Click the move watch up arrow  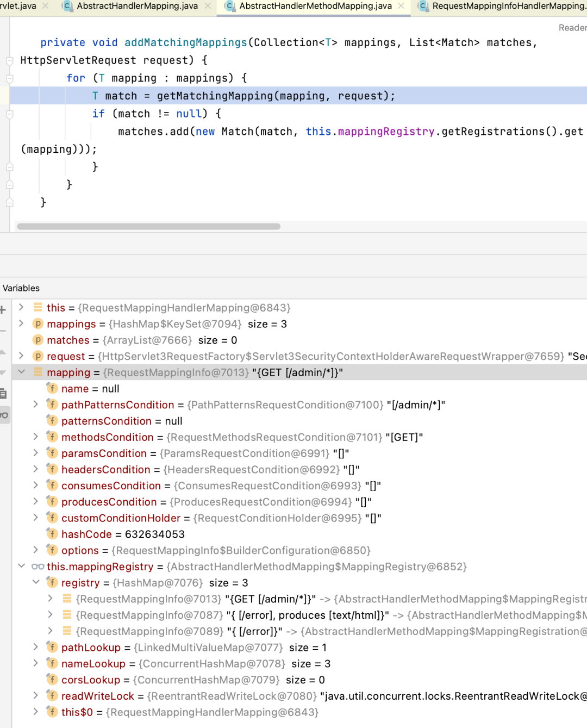click(x=3, y=352)
